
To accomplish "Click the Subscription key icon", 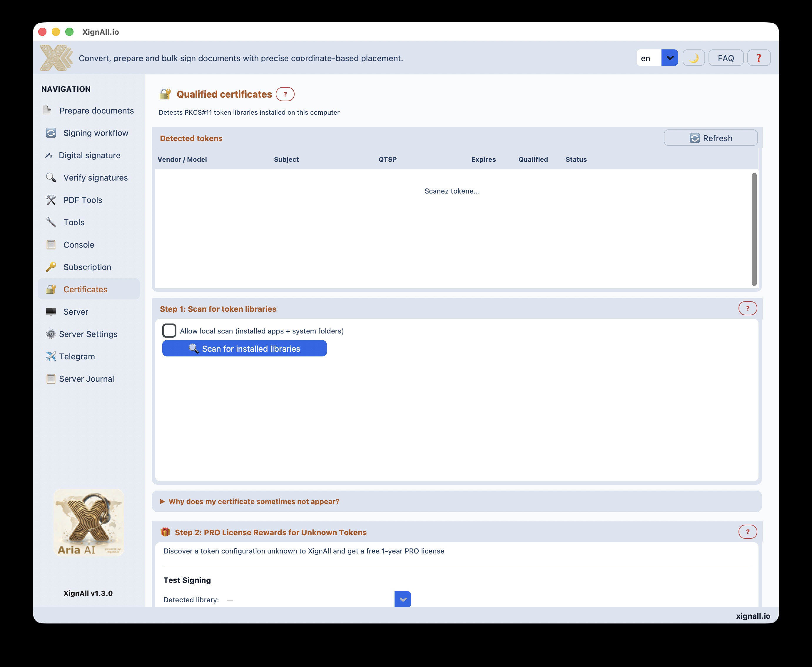I will click(51, 267).
